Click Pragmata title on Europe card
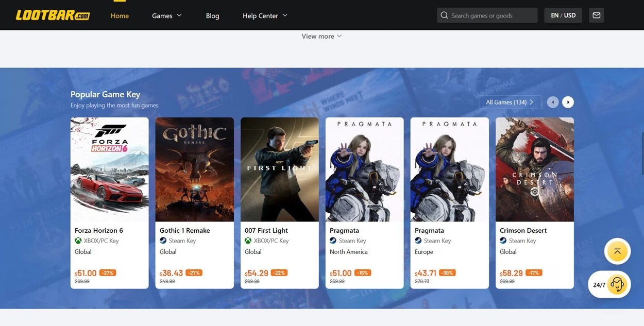This screenshot has width=644, height=326. [429, 230]
